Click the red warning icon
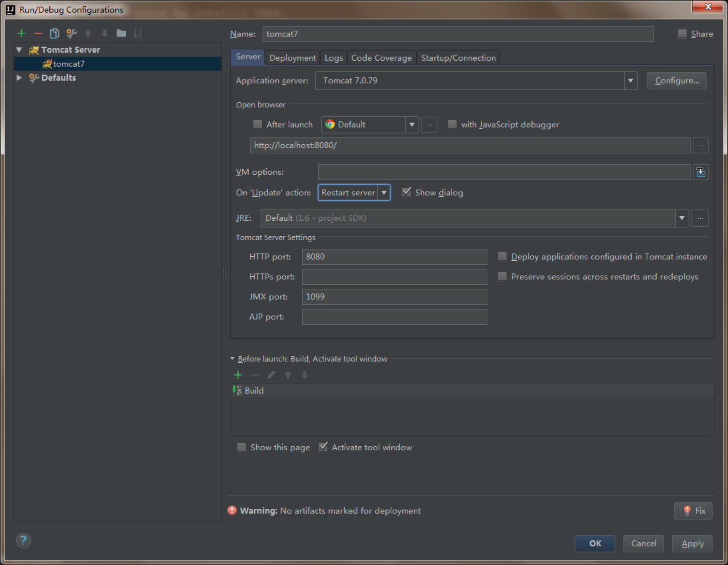Image resolution: width=728 pixels, height=565 pixels. click(232, 511)
